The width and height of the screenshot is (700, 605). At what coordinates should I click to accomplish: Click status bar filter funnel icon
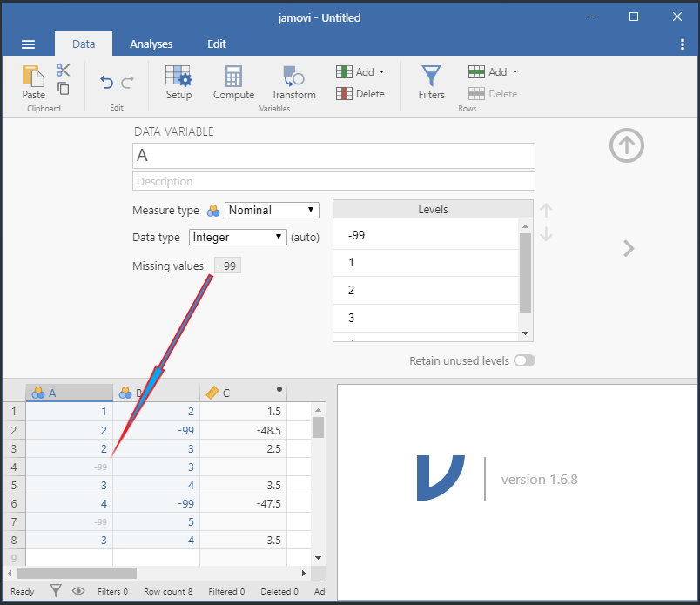tap(56, 591)
